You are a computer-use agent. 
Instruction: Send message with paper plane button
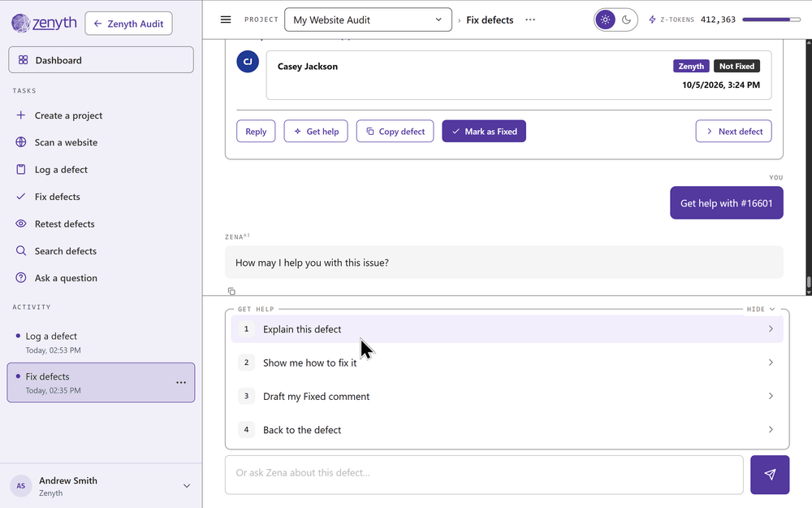(x=770, y=475)
